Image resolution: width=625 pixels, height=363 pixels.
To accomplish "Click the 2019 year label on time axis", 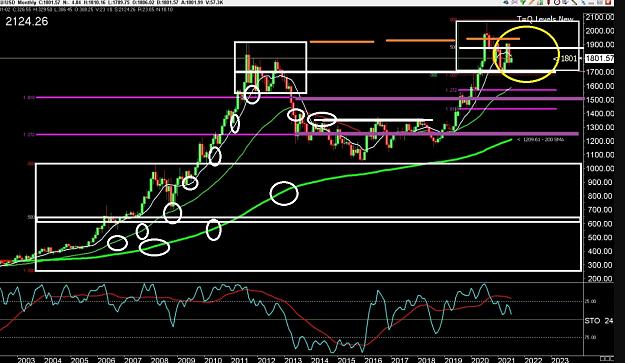I will pyautogui.click(x=453, y=360).
